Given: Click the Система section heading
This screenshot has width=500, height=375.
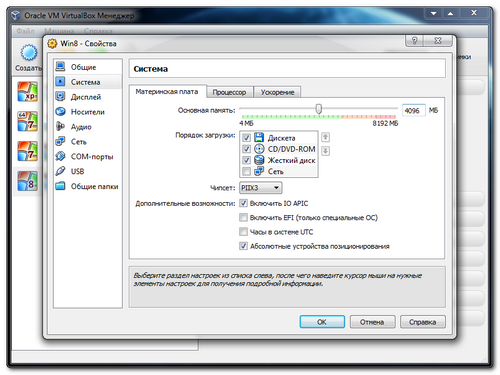Looking at the screenshot, I should pyautogui.click(x=151, y=69).
